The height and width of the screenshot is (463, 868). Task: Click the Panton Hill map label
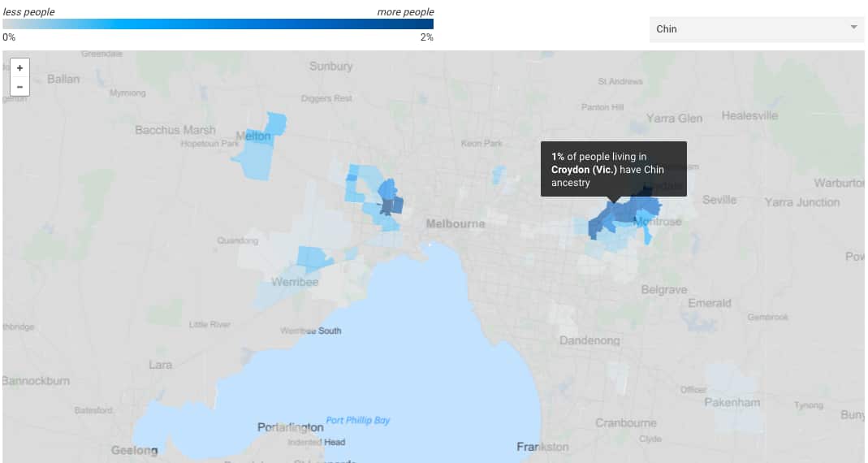(x=602, y=107)
